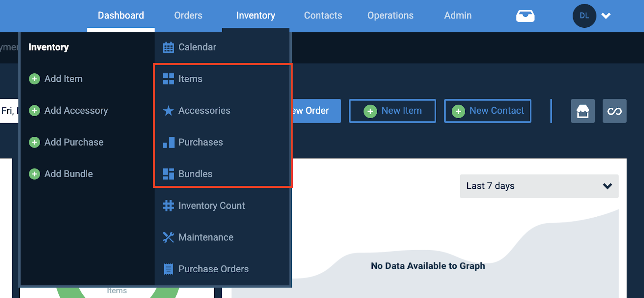Open the Calendar from the Inventory menu

[196, 47]
